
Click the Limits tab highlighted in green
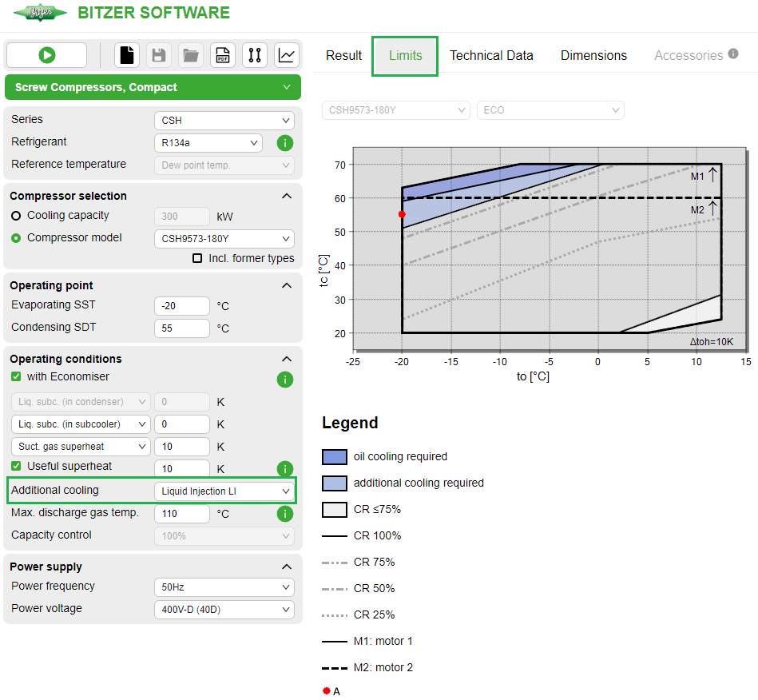click(x=404, y=55)
